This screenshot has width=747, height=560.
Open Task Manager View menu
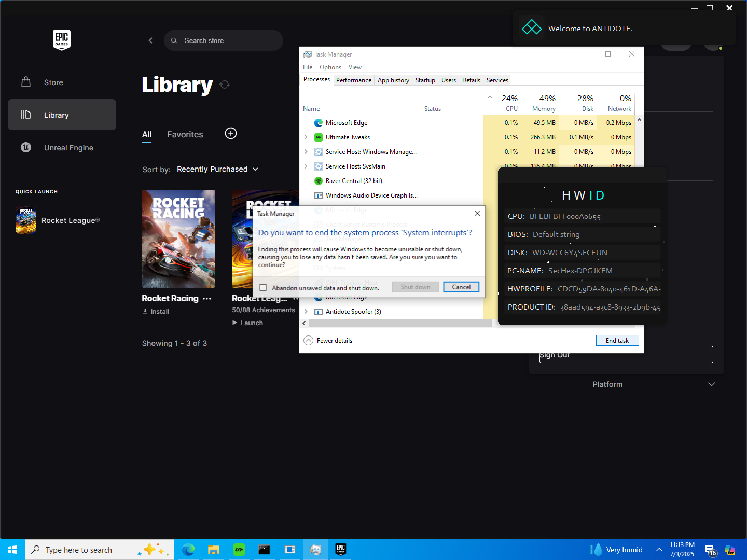[355, 67]
